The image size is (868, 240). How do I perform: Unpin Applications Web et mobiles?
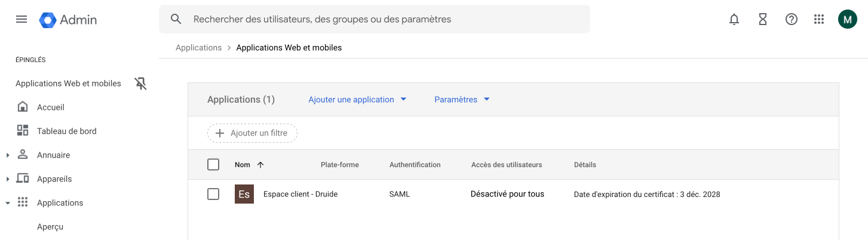point(140,84)
